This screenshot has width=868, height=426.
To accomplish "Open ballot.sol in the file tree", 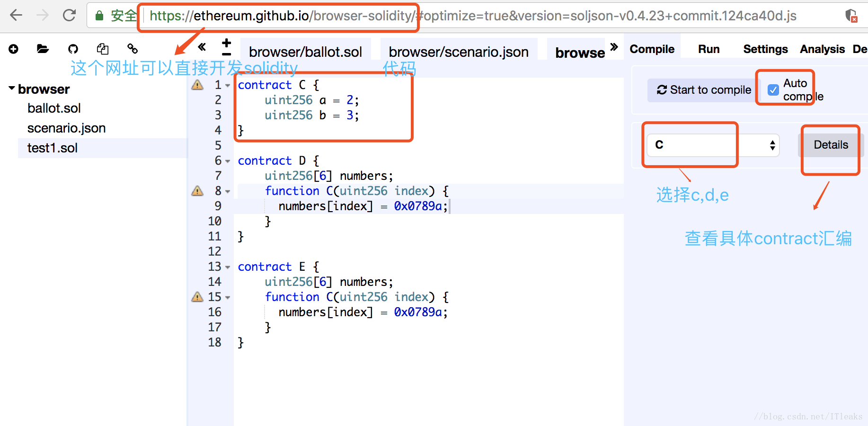I will point(54,108).
